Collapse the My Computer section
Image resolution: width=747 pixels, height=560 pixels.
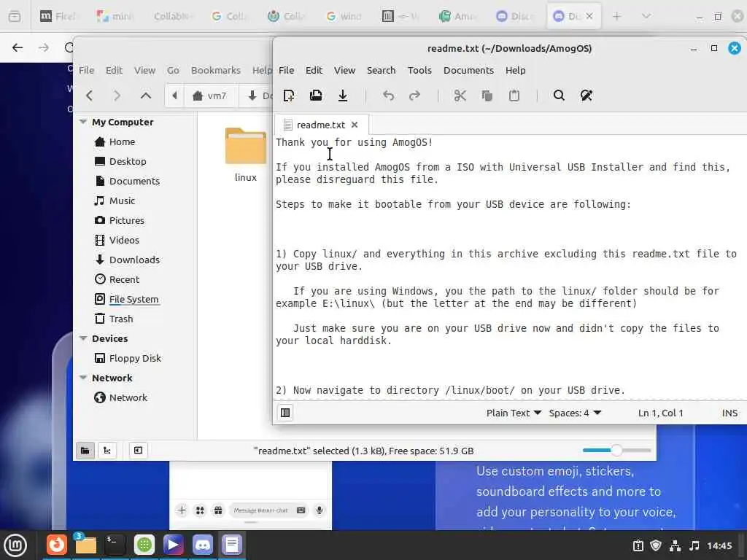[83, 122]
